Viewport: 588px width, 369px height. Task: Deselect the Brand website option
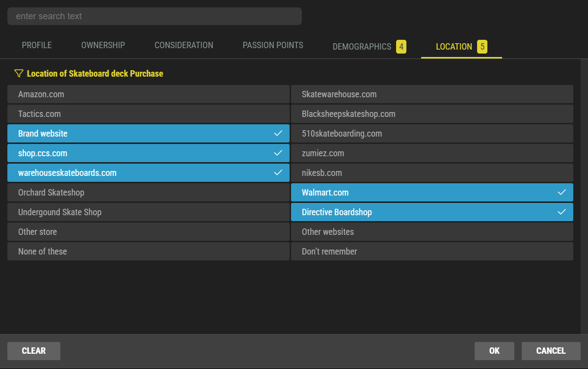pyautogui.click(x=149, y=133)
